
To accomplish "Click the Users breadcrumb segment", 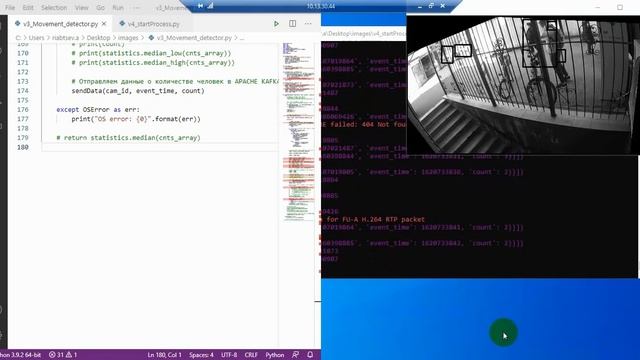I will [x=36, y=38].
